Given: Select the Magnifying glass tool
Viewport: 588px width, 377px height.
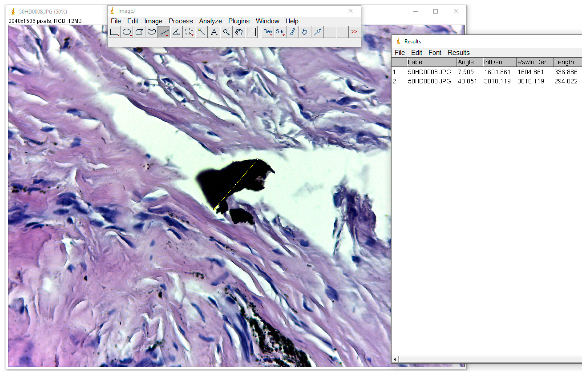Looking at the screenshot, I should point(227,32).
